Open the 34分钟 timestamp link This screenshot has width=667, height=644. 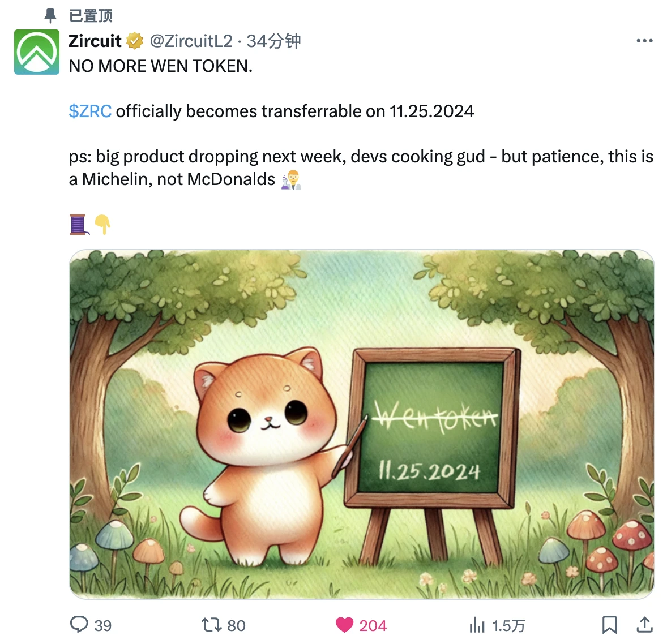pos(273,41)
